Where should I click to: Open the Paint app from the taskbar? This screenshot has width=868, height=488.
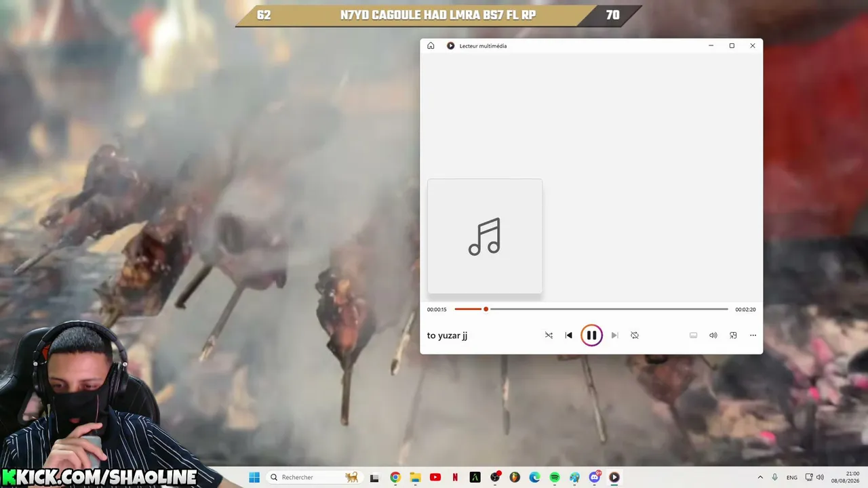coord(574,477)
